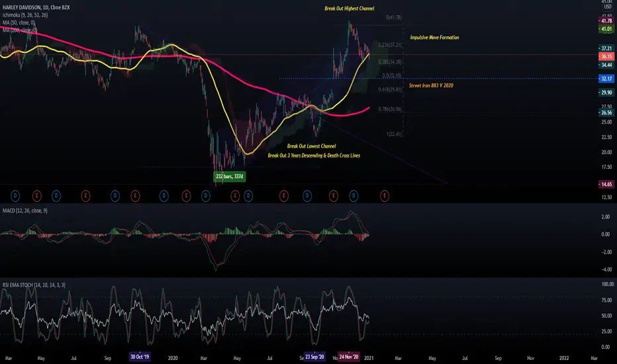This screenshot has width=617, height=364.
Task: Click earnings E marker under 232 bars label
Action: tap(235, 196)
